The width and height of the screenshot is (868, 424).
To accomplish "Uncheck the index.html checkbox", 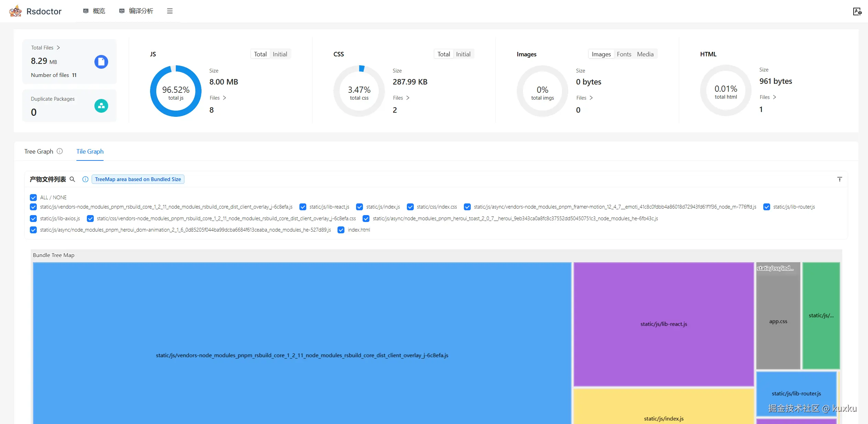I will pyautogui.click(x=341, y=230).
